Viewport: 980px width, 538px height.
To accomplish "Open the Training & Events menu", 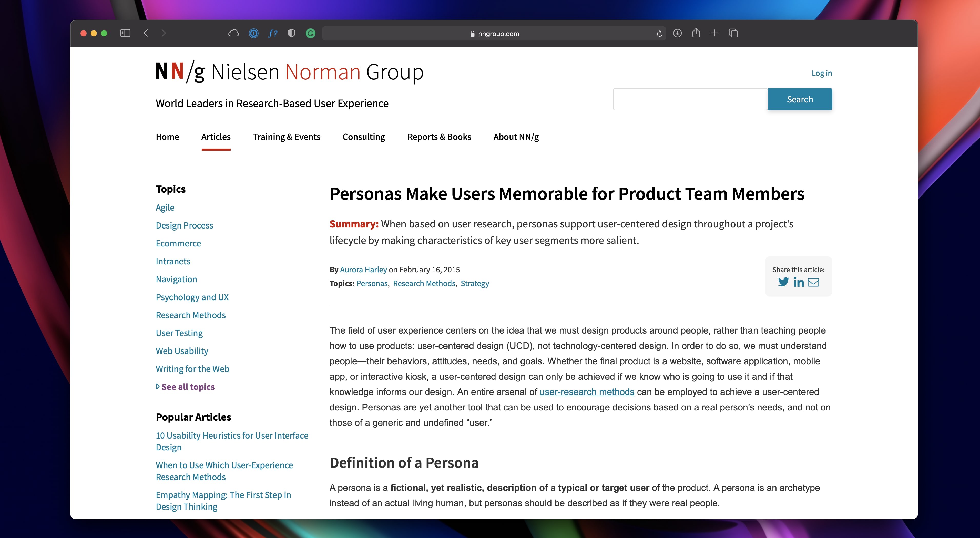I will pos(287,137).
